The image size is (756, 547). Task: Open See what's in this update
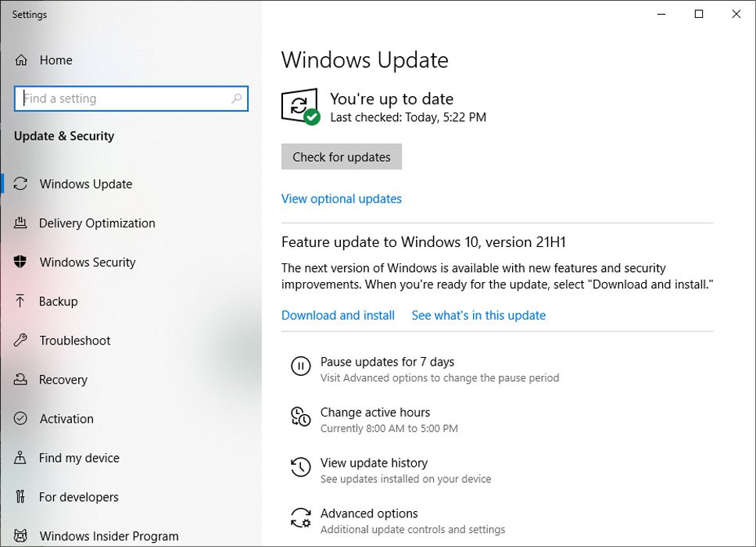pyautogui.click(x=478, y=315)
